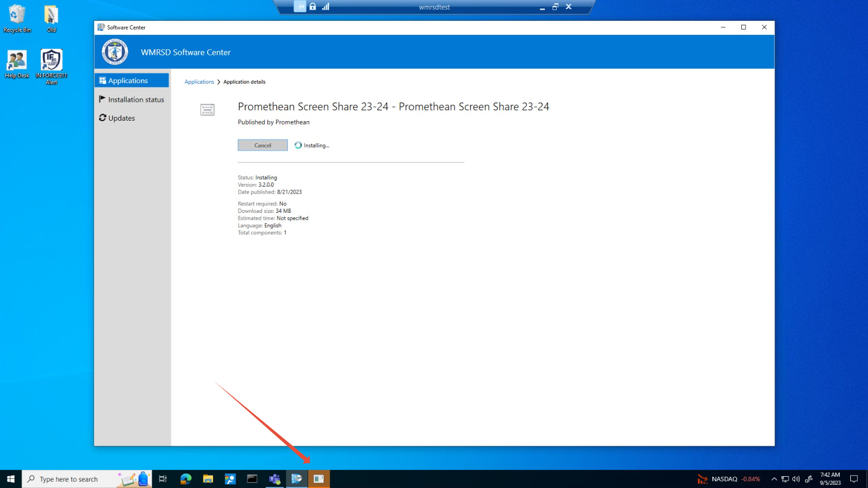Image resolution: width=868 pixels, height=488 pixels.
Task: Open the volume control tray icon
Action: click(x=796, y=479)
